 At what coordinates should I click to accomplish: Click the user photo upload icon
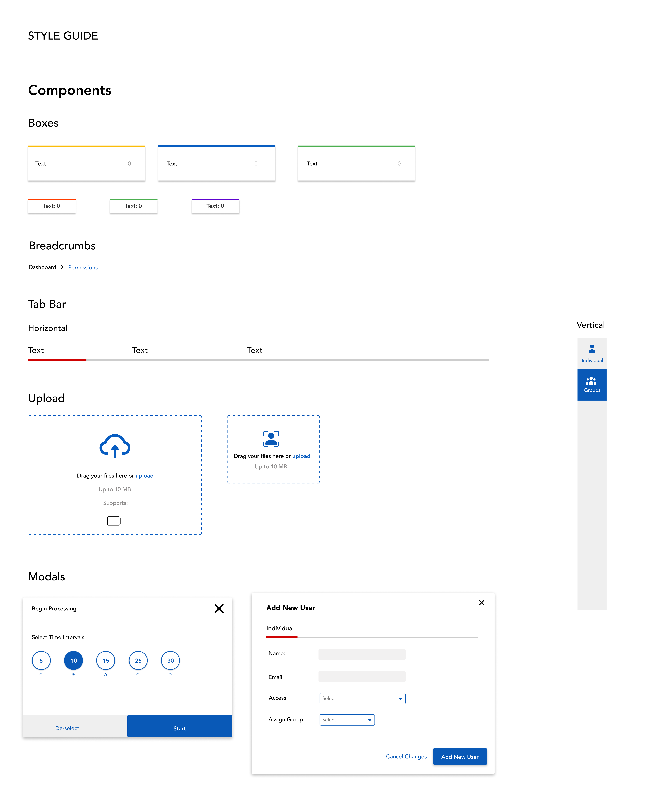pyautogui.click(x=271, y=439)
